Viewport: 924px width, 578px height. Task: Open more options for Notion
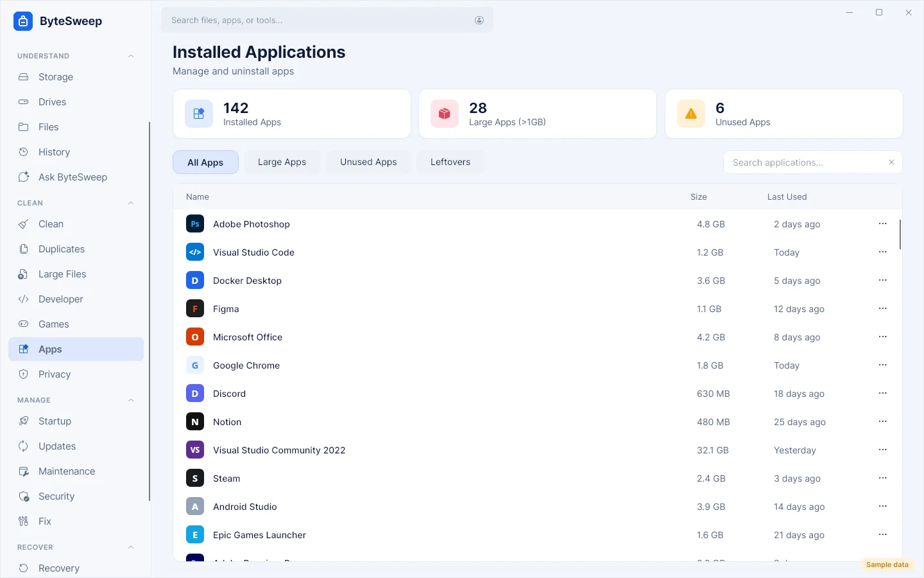883,421
